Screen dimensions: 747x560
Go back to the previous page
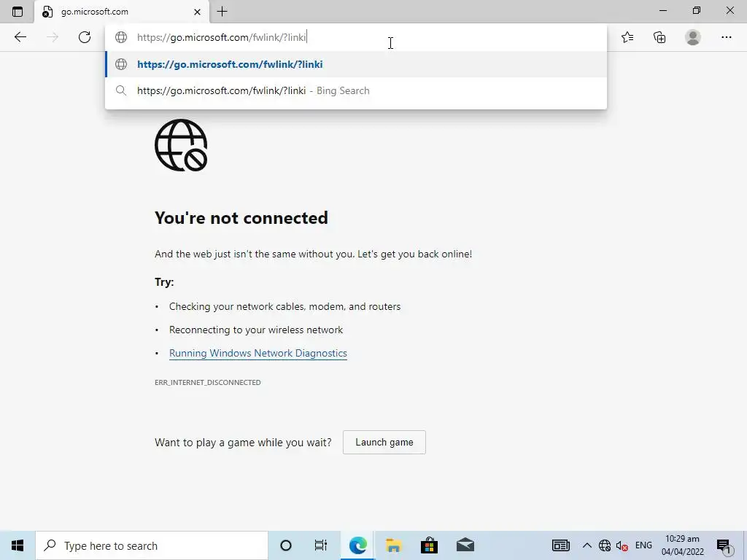point(20,37)
